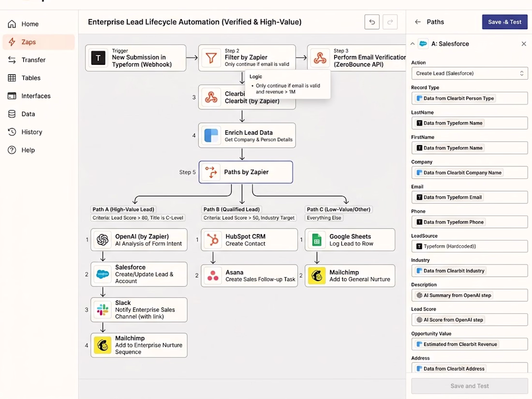Click the FirstName input field
The width and height of the screenshot is (532, 399).
coord(470,148)
